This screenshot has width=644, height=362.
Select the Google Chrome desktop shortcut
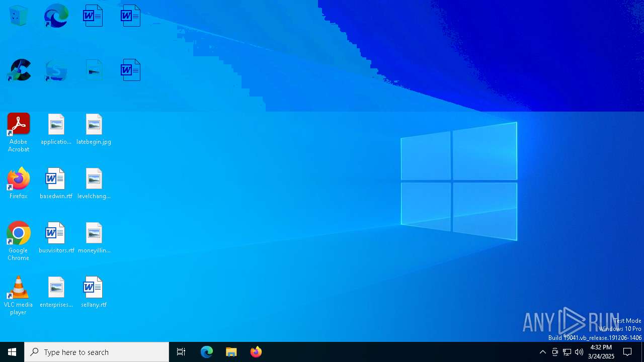click(x=19, y=241)
